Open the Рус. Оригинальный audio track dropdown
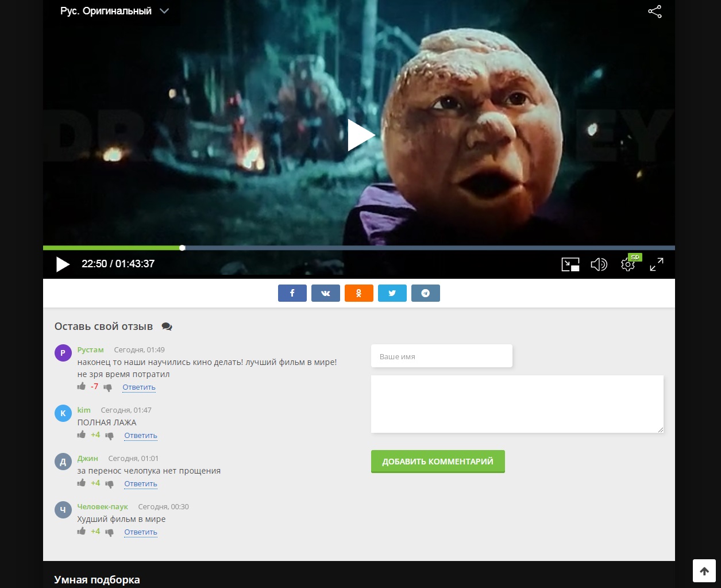 (x=114, y=11)
